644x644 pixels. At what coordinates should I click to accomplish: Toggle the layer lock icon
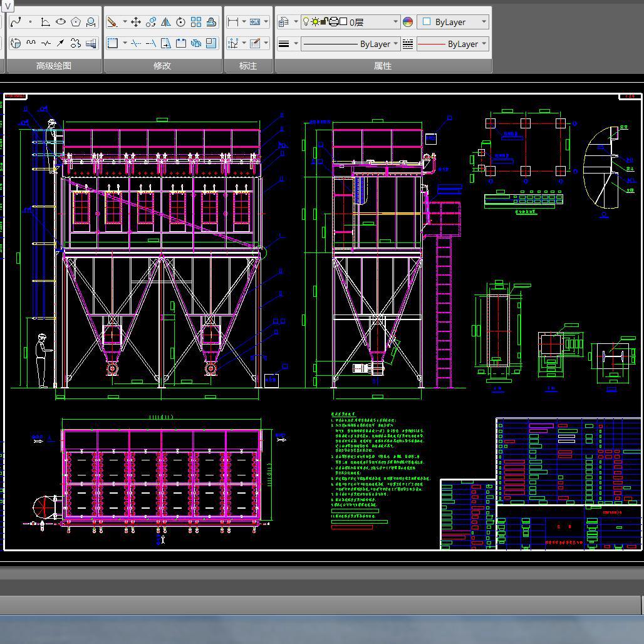click(324, 22)
